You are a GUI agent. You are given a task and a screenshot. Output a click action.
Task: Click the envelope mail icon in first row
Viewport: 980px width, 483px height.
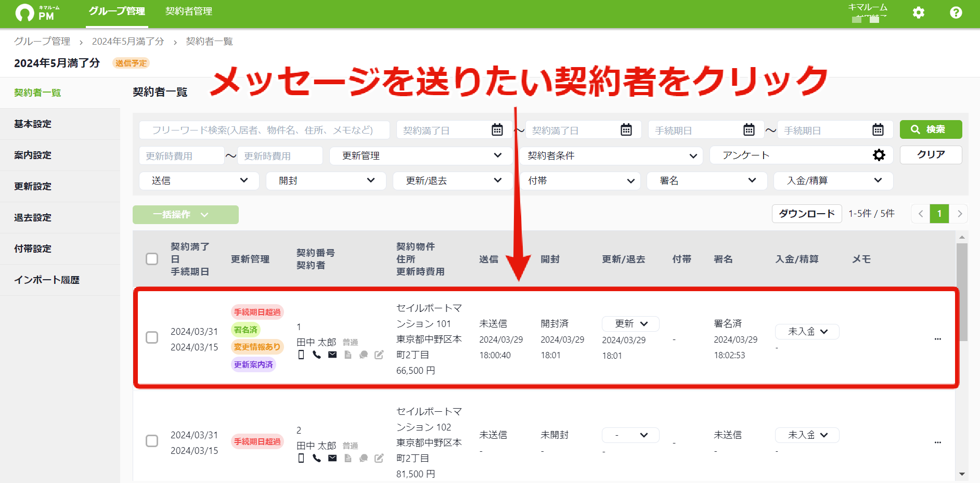[x=332, y=355]
